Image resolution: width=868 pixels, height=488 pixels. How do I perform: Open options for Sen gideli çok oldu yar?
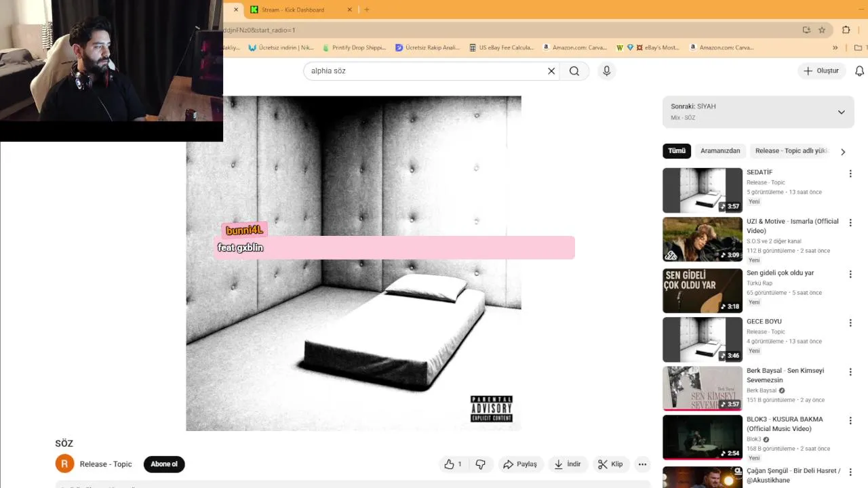(850, 274)
